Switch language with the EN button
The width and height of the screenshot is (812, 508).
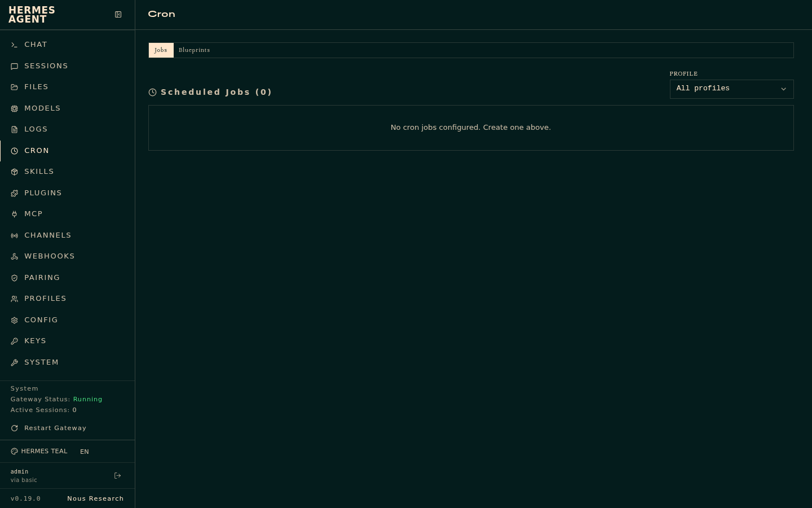pos(85,452)
